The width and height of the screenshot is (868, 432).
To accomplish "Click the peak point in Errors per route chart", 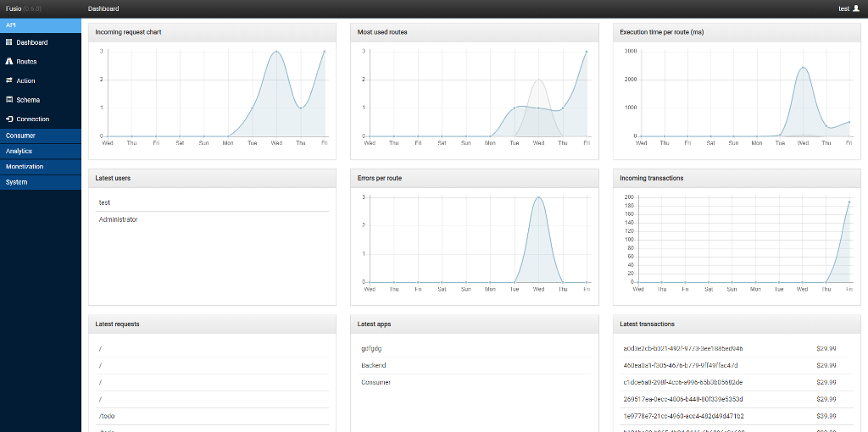I will pos(538,197).
